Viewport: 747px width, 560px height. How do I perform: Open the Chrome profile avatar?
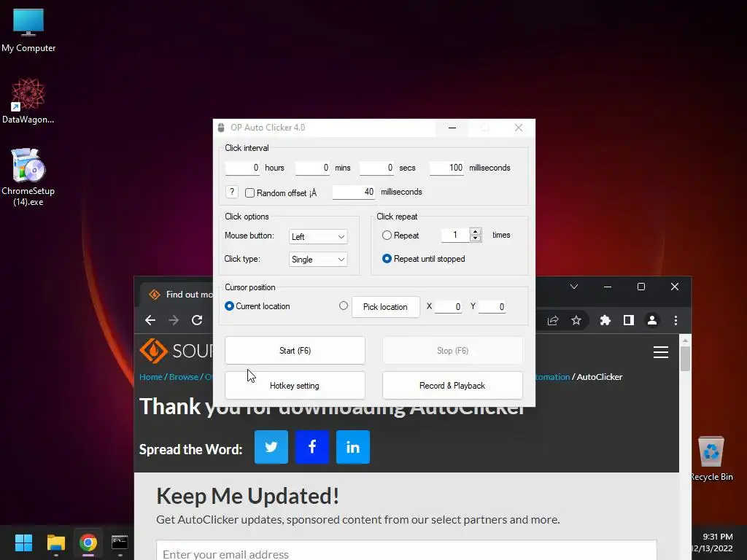[651, 321]
